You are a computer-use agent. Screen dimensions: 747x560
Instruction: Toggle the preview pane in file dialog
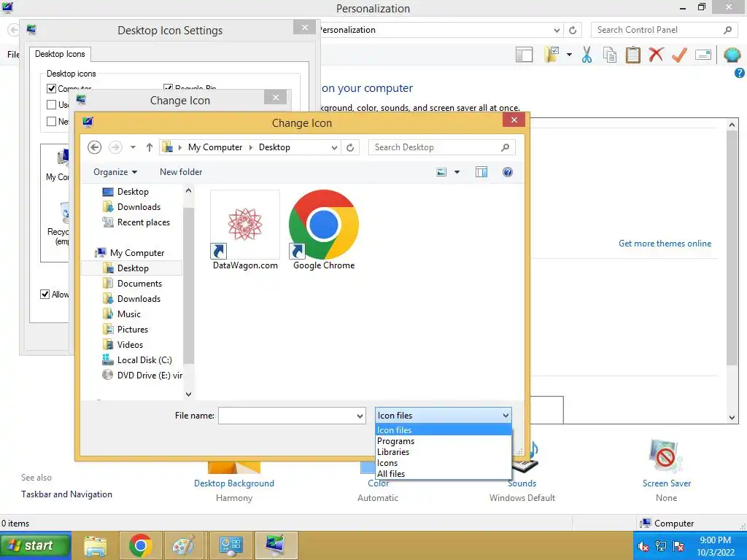click(x=481, y=172)
